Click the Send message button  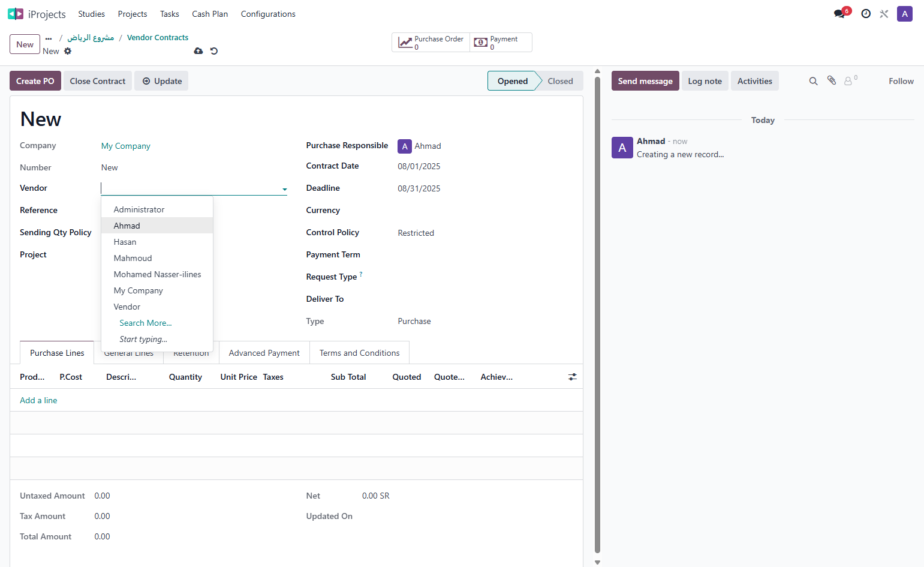pos(645,81)
